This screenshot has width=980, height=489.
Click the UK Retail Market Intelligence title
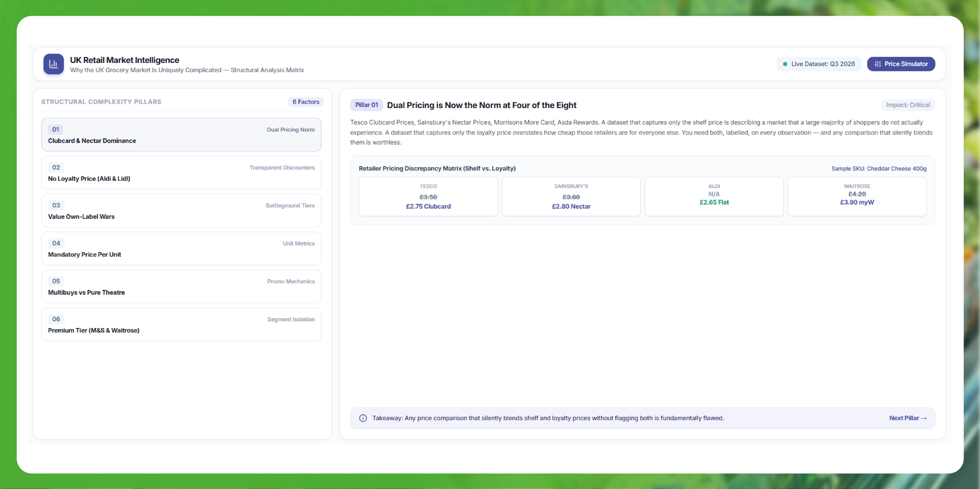coord(124,60)
